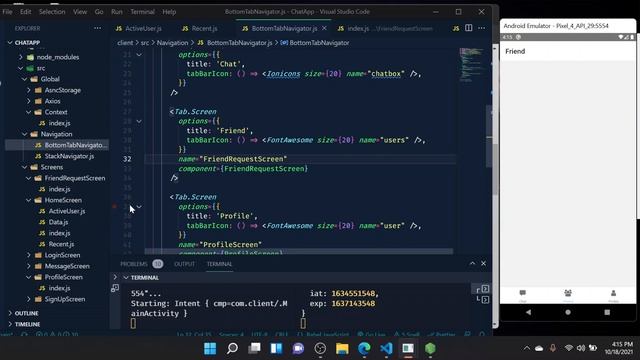Tap Android recents square button in emulator
The width and height of the screenshot is (640, 360).
point(607,312)
